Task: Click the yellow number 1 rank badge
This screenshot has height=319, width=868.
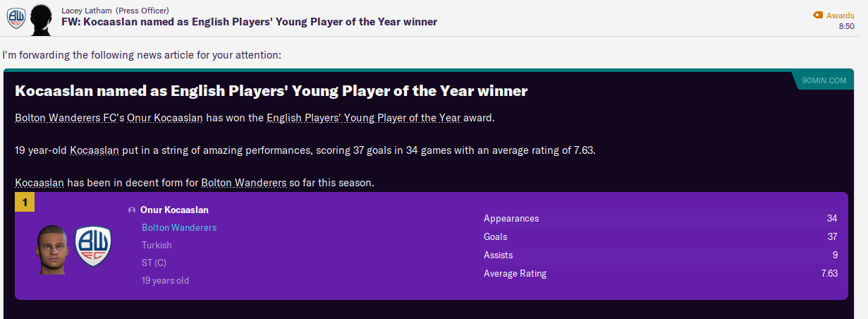Action: click(25, 203)
